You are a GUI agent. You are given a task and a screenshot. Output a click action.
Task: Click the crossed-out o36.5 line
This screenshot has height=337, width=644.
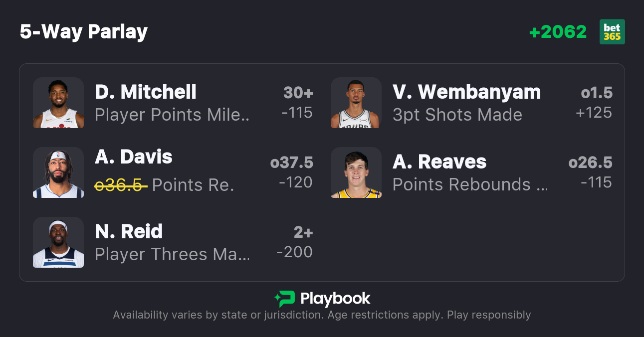[x=121, y=185]
